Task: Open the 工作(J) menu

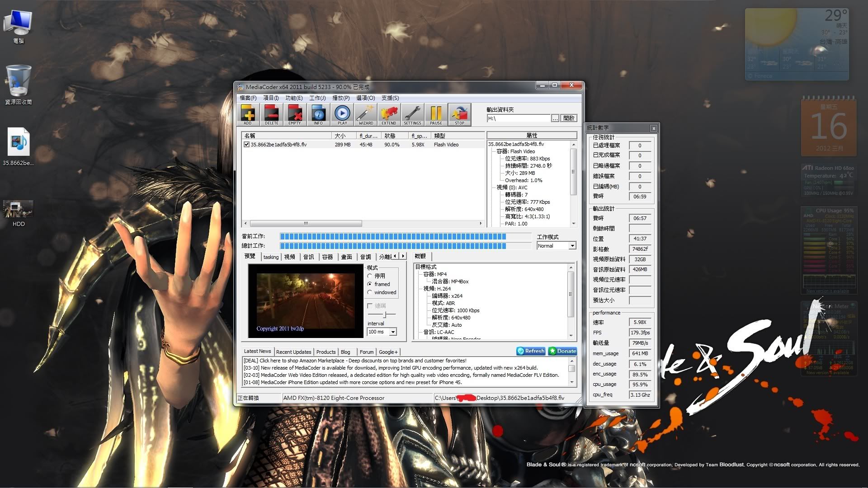Action: tap(317, 98)
